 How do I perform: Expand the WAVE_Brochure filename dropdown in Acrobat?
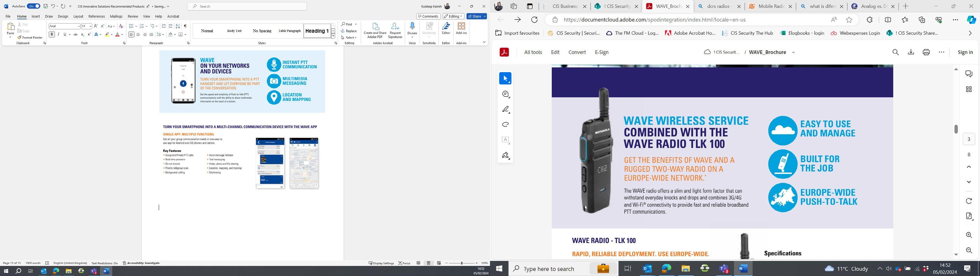(793, 52)
